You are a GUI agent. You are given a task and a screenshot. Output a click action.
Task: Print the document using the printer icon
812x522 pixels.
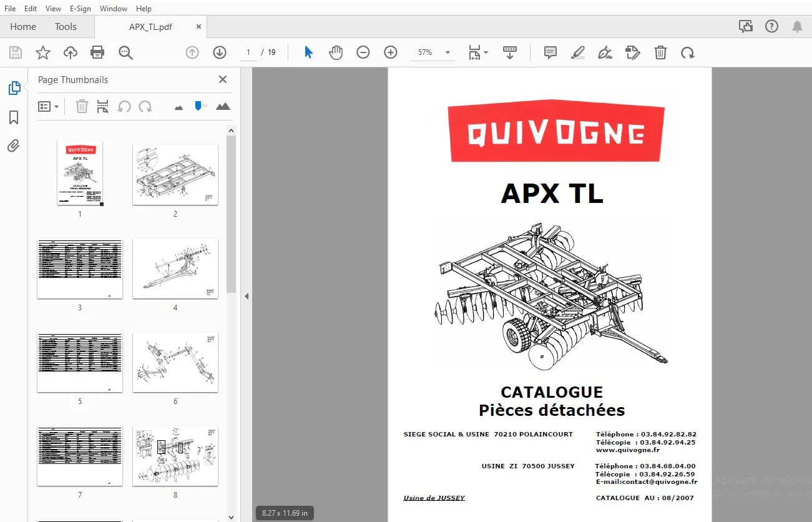point(97,52)
